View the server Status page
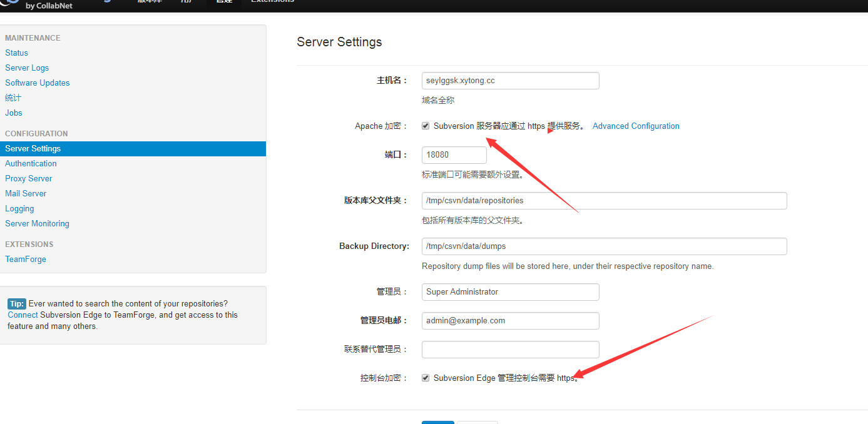This screenshot has height=424, width=868. [x=16, y=53]
